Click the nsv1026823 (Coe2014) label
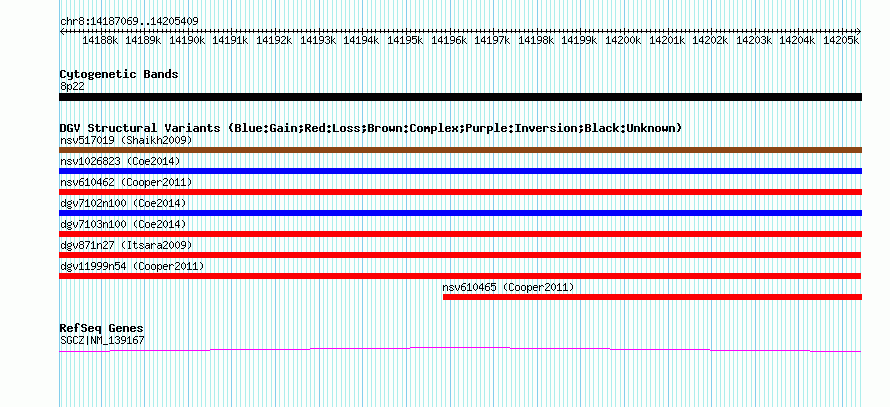890x407 pixels. coord(120,161)
